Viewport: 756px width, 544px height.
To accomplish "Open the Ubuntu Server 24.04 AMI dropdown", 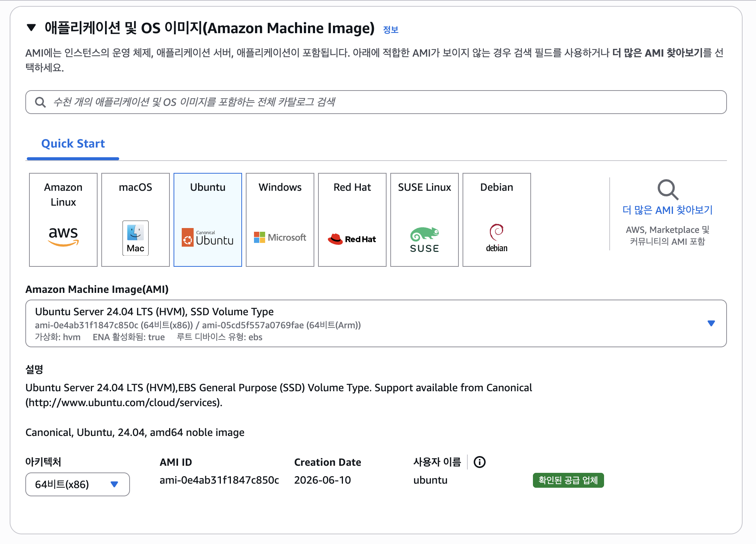I will tap(376, 323).
